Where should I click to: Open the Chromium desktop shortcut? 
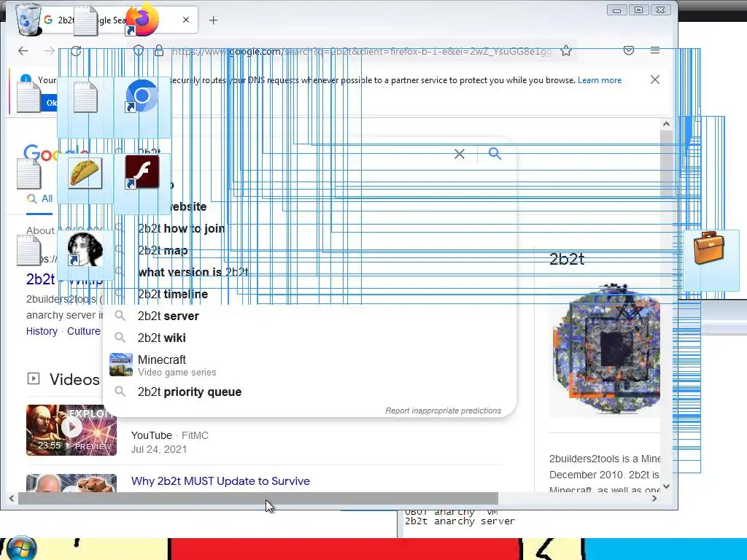[x=142, y=96]
